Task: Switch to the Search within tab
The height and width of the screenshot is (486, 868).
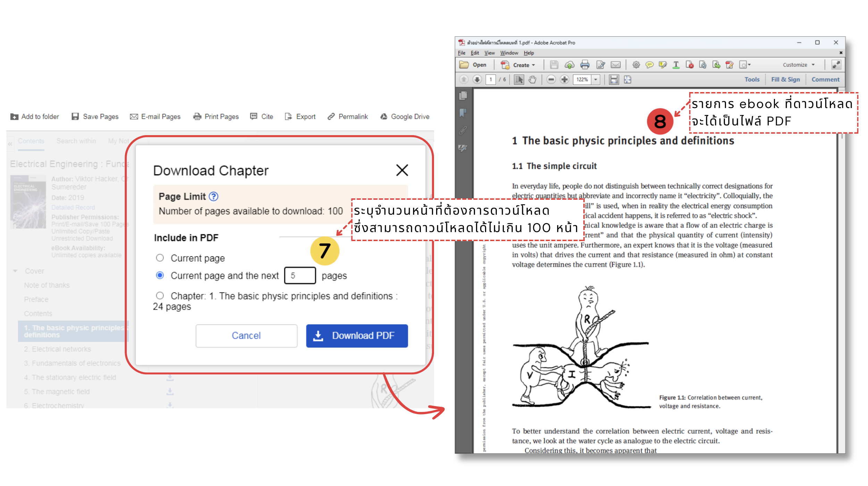Action: (x=76, y=141)
